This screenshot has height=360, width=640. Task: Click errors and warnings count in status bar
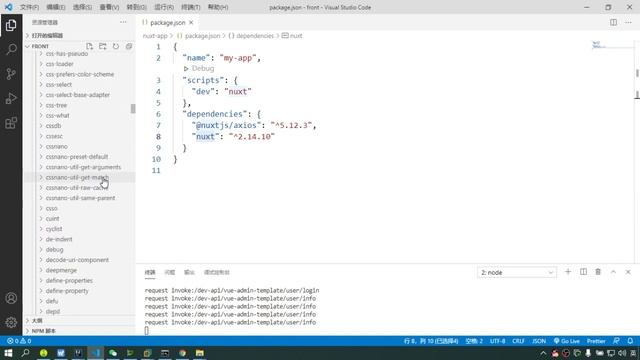pyautogui.click(x=19, y=341)
